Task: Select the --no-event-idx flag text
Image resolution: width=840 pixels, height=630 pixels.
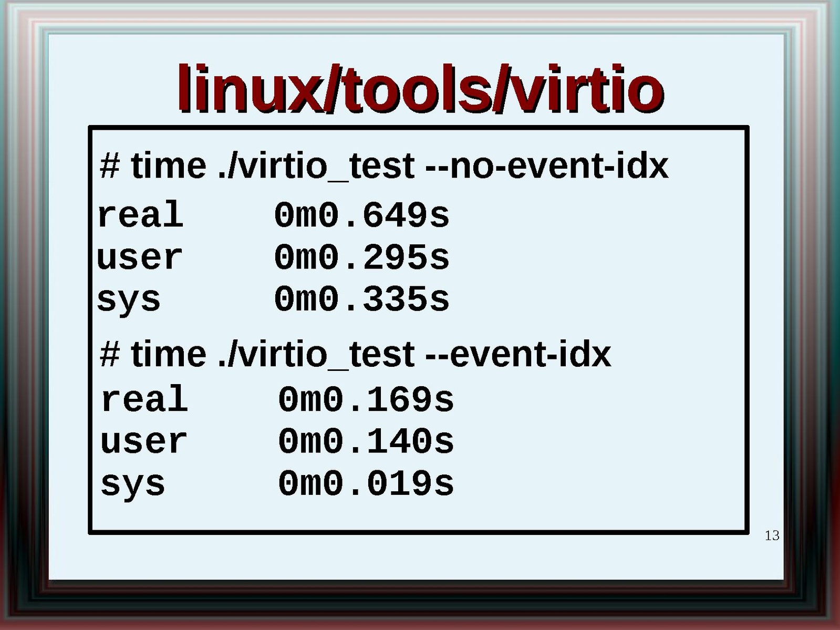Action: click(546, 166)
